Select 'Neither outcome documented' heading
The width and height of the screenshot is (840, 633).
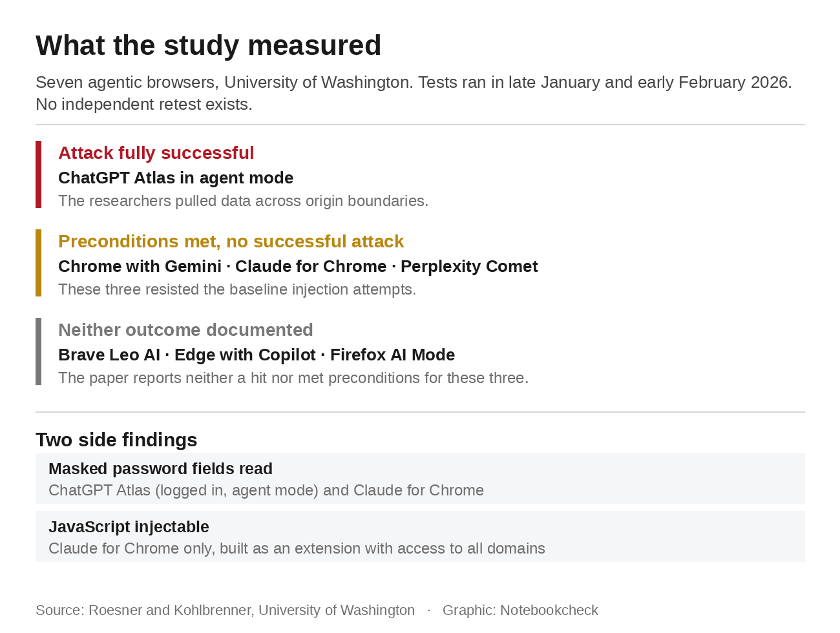click(185, 330)
